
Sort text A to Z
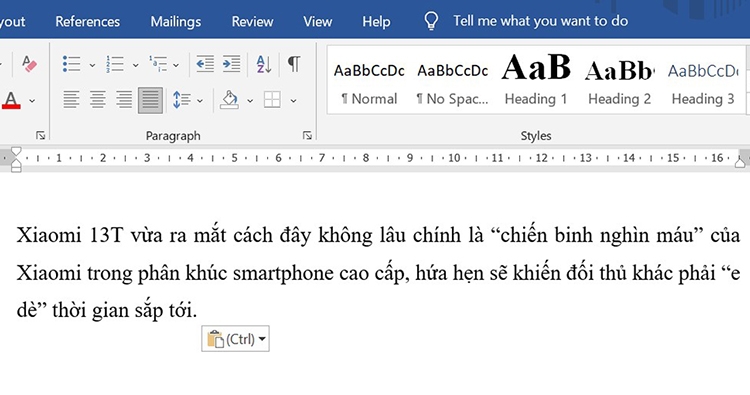(x=264, y=64)
